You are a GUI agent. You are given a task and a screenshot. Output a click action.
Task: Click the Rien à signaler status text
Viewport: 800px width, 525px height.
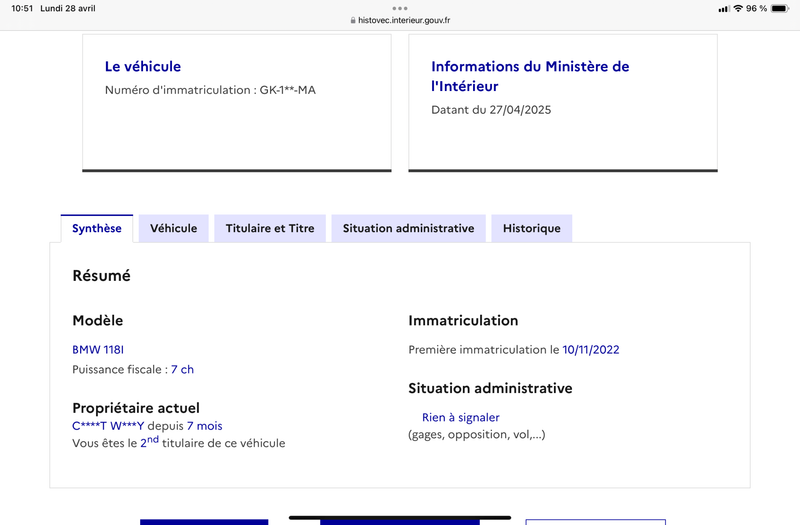(460, 417)
